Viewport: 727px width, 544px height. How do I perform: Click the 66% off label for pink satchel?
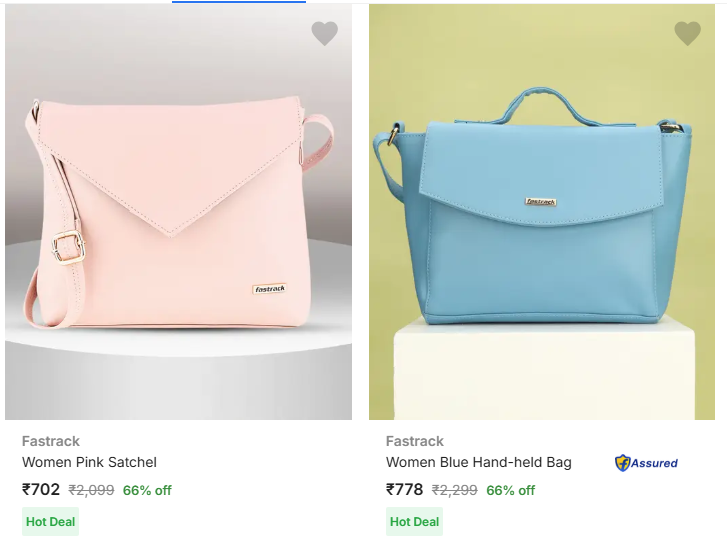147,491
